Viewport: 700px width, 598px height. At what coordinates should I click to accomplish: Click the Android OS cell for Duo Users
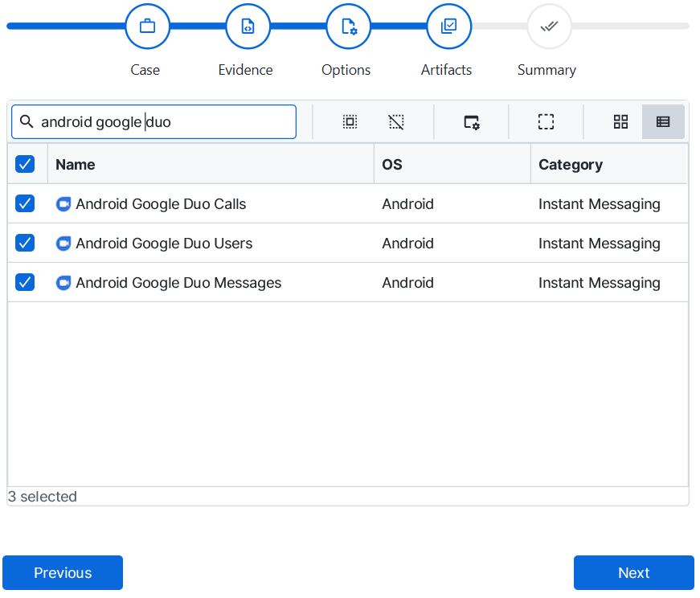tap(408, 244)
